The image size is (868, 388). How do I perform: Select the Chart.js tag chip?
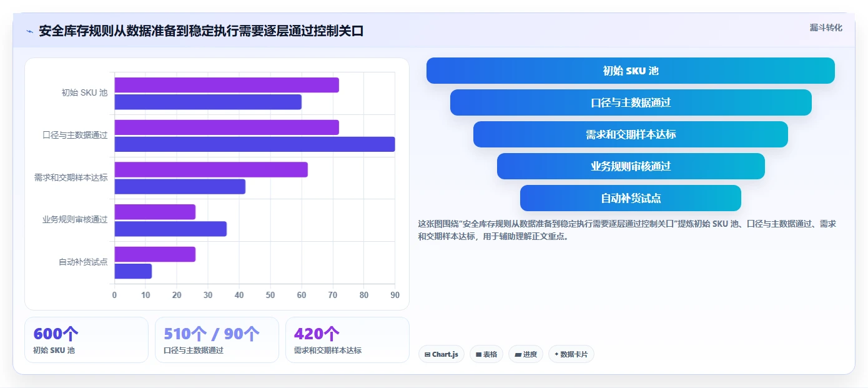(441, 354)
